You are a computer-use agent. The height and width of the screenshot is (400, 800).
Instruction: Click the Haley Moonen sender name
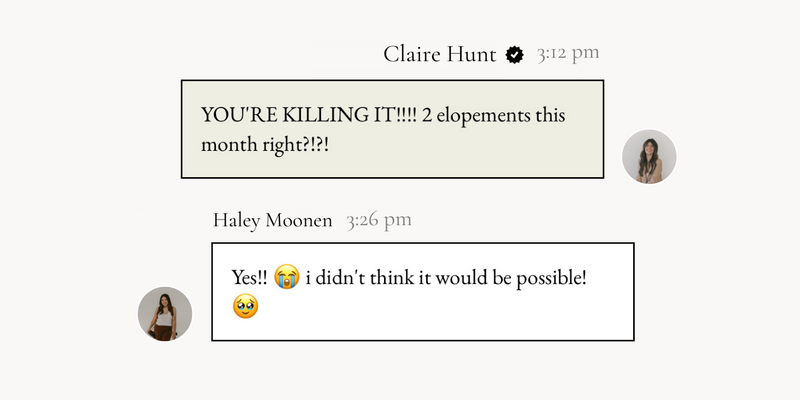coord(272,220)
